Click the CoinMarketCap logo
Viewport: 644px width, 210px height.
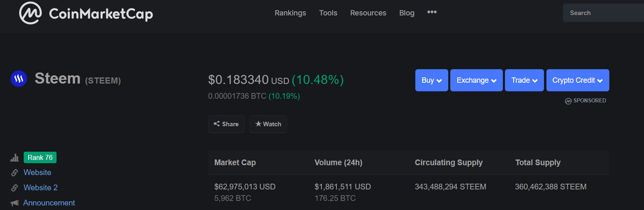pos(86,13)
